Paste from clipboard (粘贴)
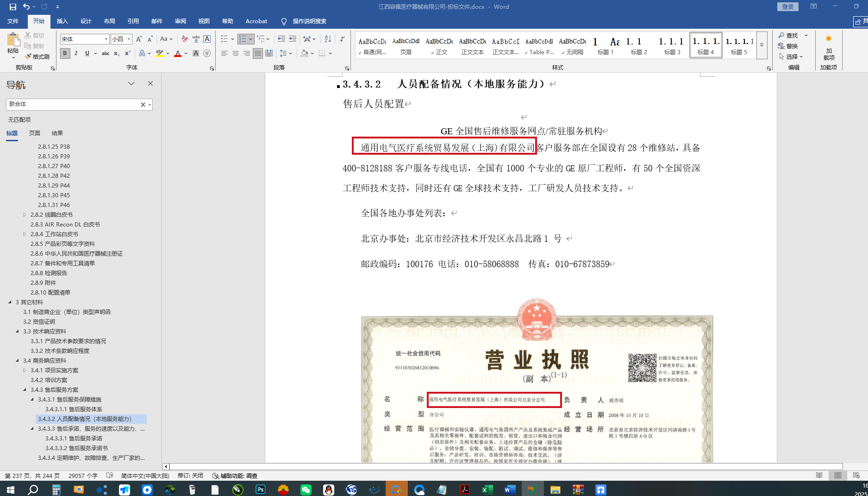 [13, 45]
